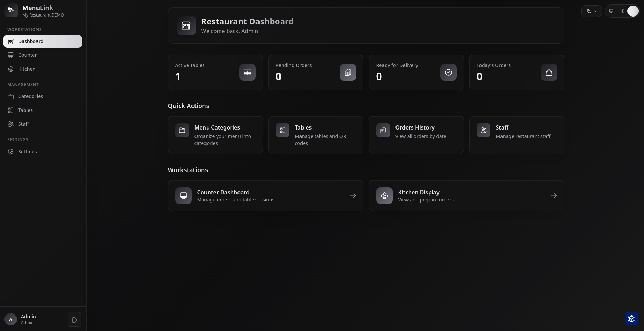
Task: Open Counter Dashboard via its arrow
Action: pos(352,196)
